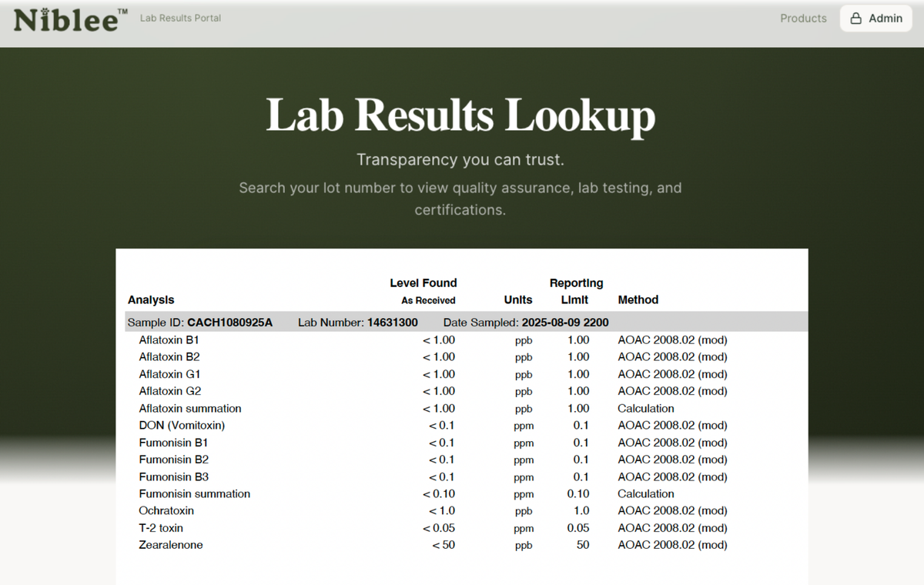Image resolution: width=924 pixels, height=585 pixels.
Task: Click the Admin lock icon
Action: point(855,18)
